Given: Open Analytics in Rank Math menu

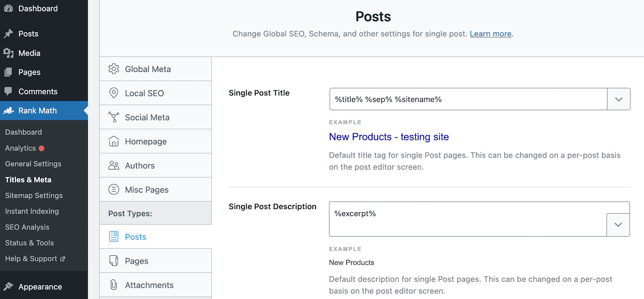Looking at the screenshot, I should click(20, 148).
